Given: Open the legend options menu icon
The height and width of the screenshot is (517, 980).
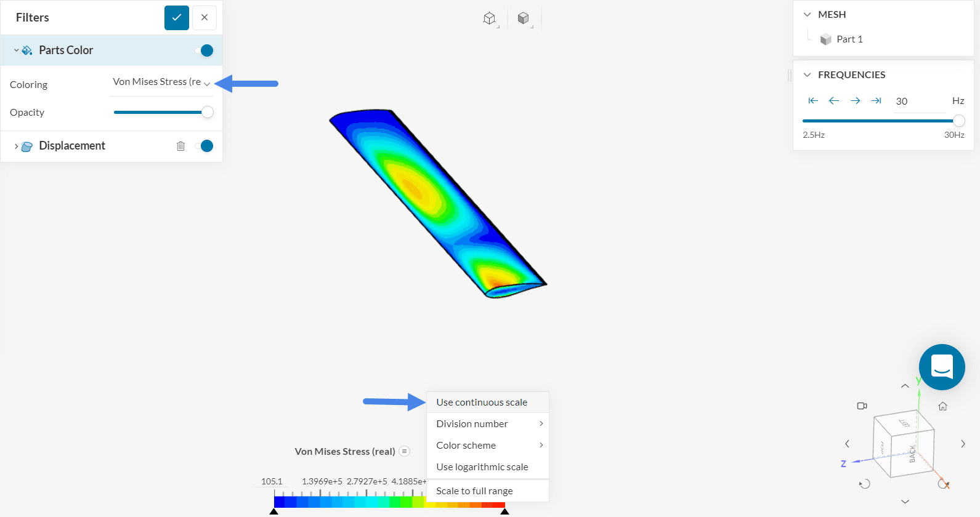Looking at the screenshot, I should pos(404,451).
